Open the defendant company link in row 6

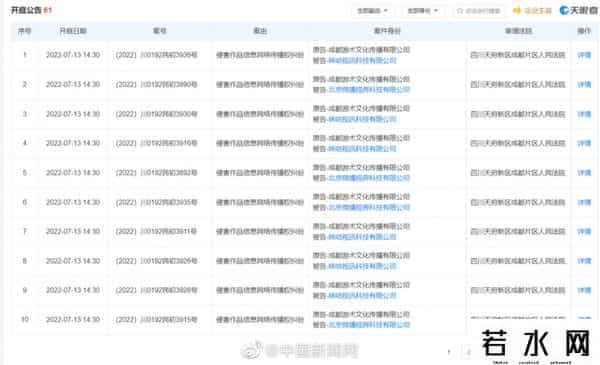click(x=369, y=207)
